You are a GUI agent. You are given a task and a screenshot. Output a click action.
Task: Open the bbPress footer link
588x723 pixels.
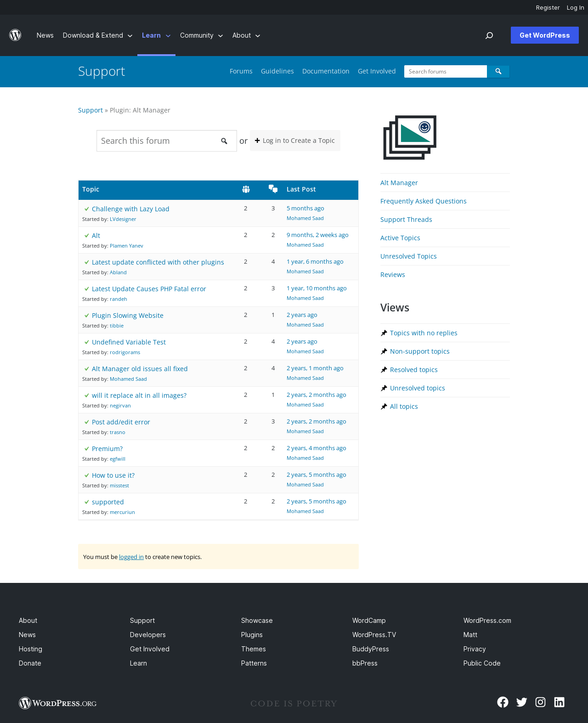[365, 663]
